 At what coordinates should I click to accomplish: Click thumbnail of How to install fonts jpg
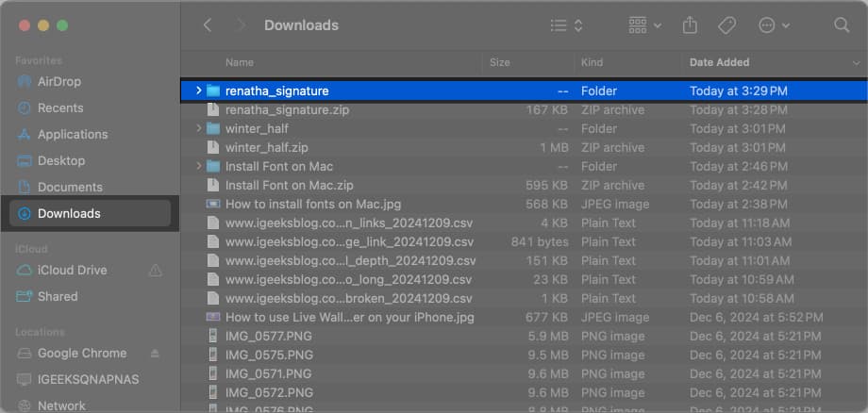[213, 204]
